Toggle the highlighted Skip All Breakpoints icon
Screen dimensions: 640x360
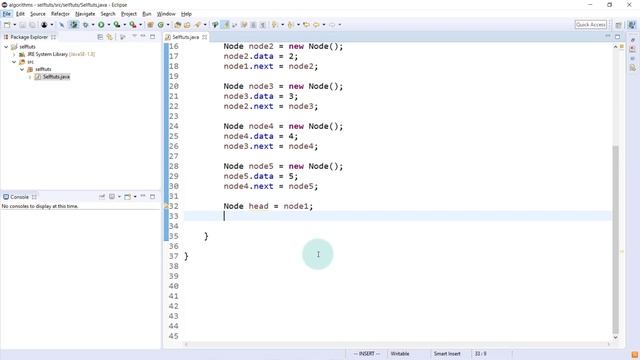tap(73, 25)
